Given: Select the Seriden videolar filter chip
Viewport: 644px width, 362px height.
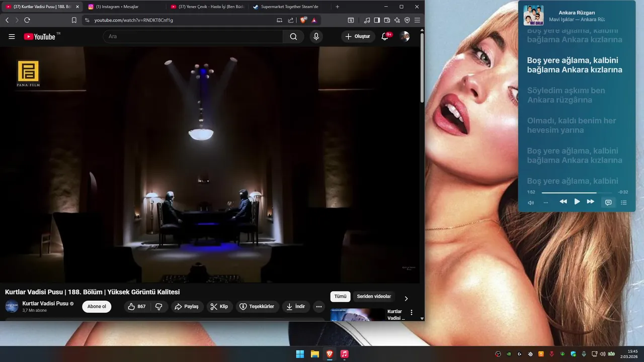Looking at the screenshot, I should tap(374, 297).
